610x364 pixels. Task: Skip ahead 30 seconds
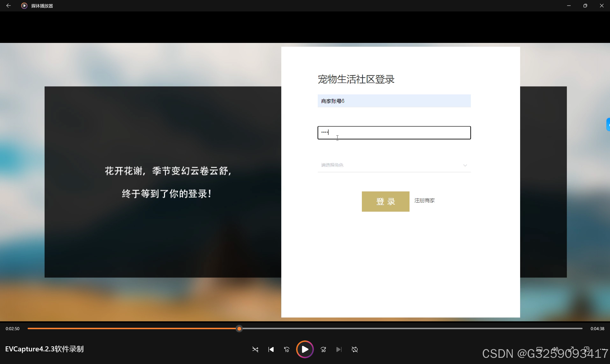(x=323, y=349)
